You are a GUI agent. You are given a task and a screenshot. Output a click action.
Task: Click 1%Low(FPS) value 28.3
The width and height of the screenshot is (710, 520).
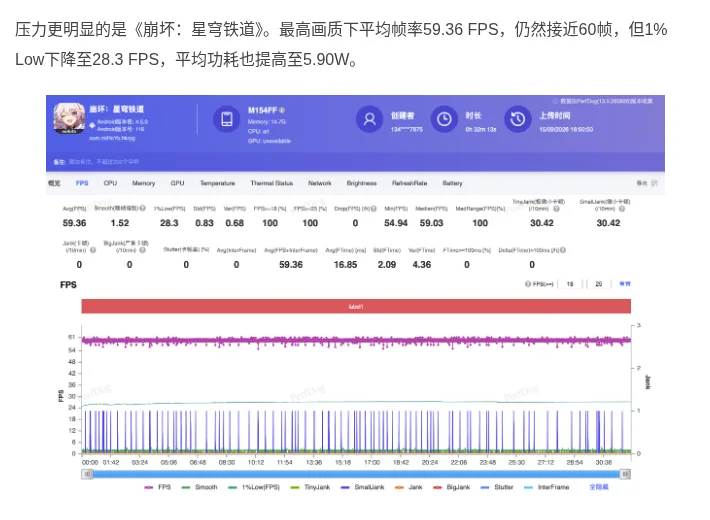pos(169,223)
